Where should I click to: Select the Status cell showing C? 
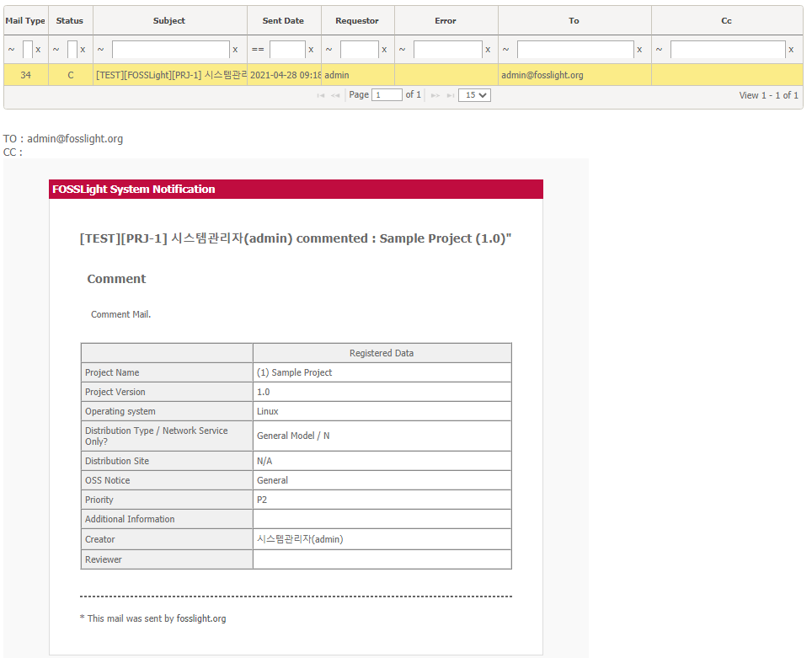71,75
